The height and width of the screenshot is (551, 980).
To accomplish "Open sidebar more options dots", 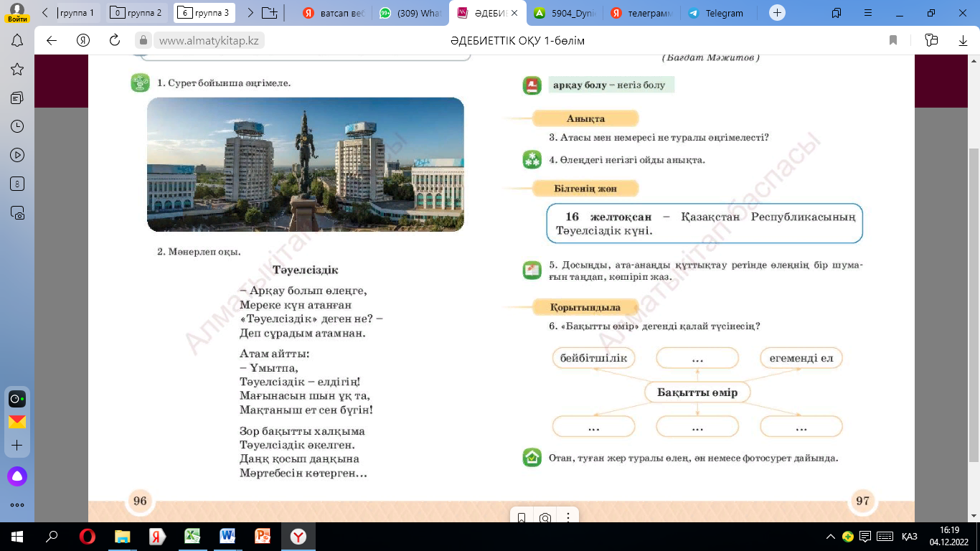I will click(17, 505).
